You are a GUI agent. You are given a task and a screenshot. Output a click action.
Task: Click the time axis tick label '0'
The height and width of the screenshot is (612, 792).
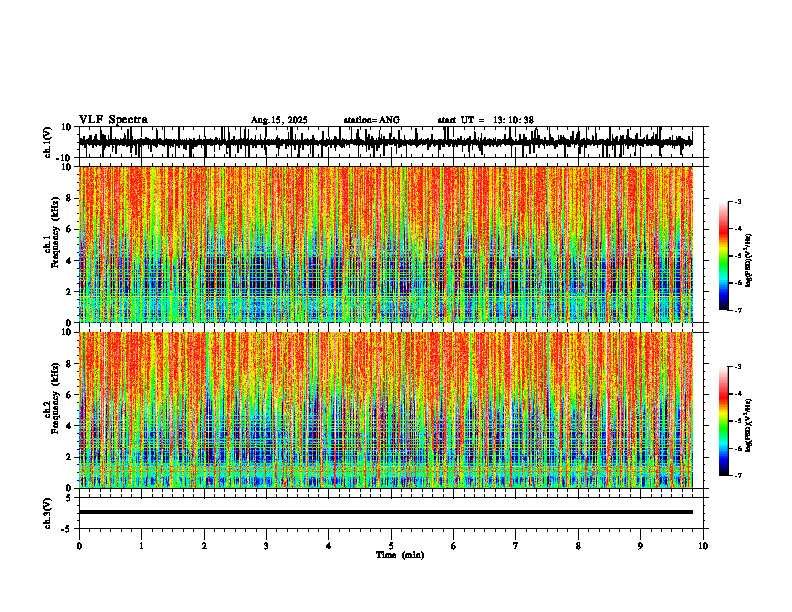[x=79, y=546]
